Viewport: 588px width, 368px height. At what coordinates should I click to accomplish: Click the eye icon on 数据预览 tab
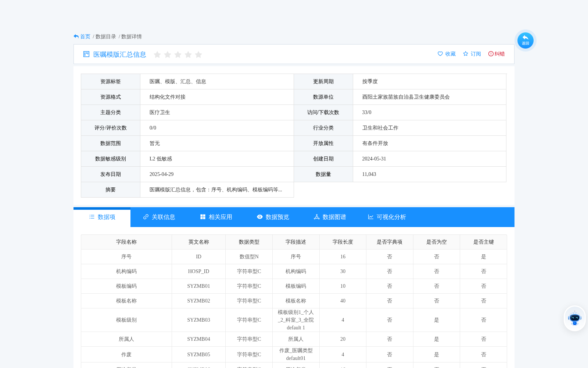pos(260,217)
